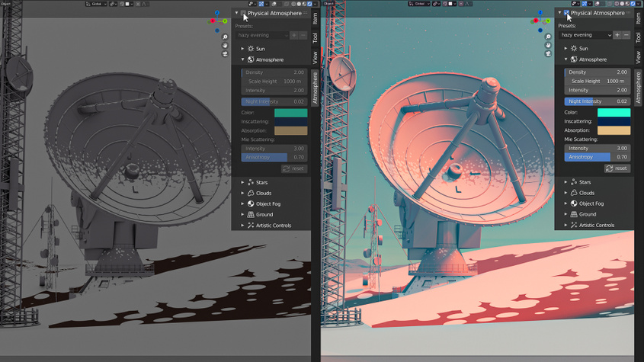Switch to Tool tab in left sidebar
This screenshot has width=644, height=362.
315,38
